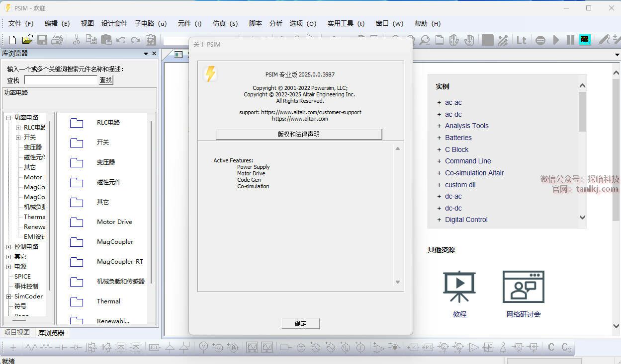Click the 版权和法律声明 button
Viewport: 621px width, 364px height.
pos(299,134)
